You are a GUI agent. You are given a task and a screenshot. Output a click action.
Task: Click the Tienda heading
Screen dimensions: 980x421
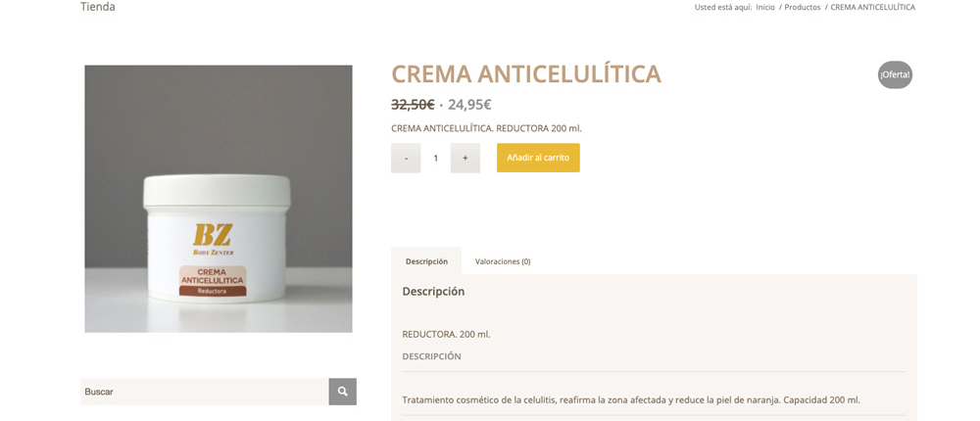click(x=97, y=7)
